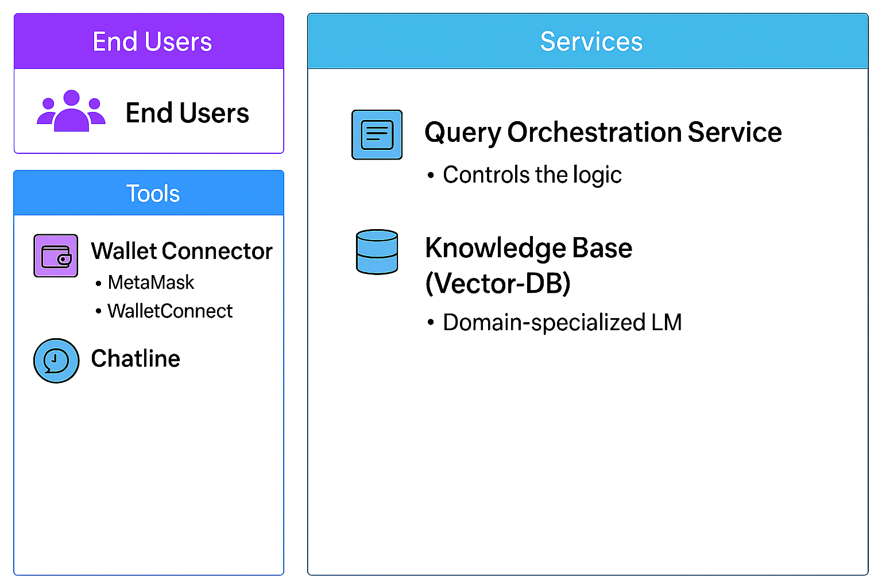The height and width of the screenshot is (588, 882).
Task: Click the purple End Users group icon
Action: [x=71, y=111]
